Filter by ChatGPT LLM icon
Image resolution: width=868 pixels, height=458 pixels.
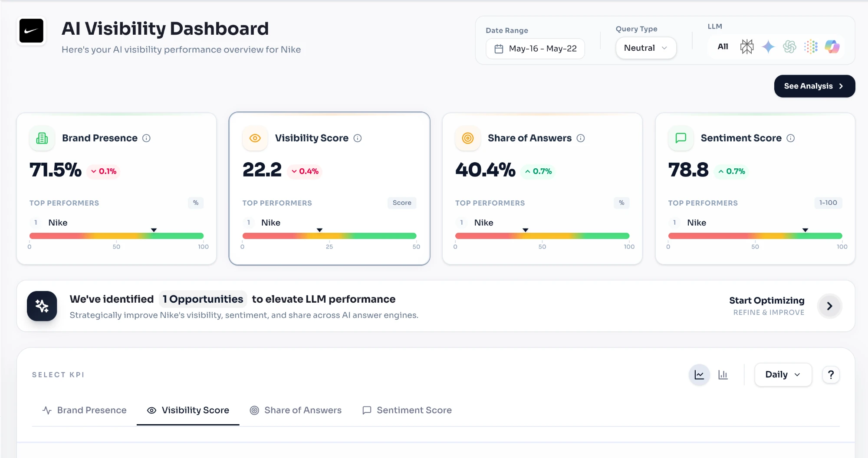[x=789, y=47]
